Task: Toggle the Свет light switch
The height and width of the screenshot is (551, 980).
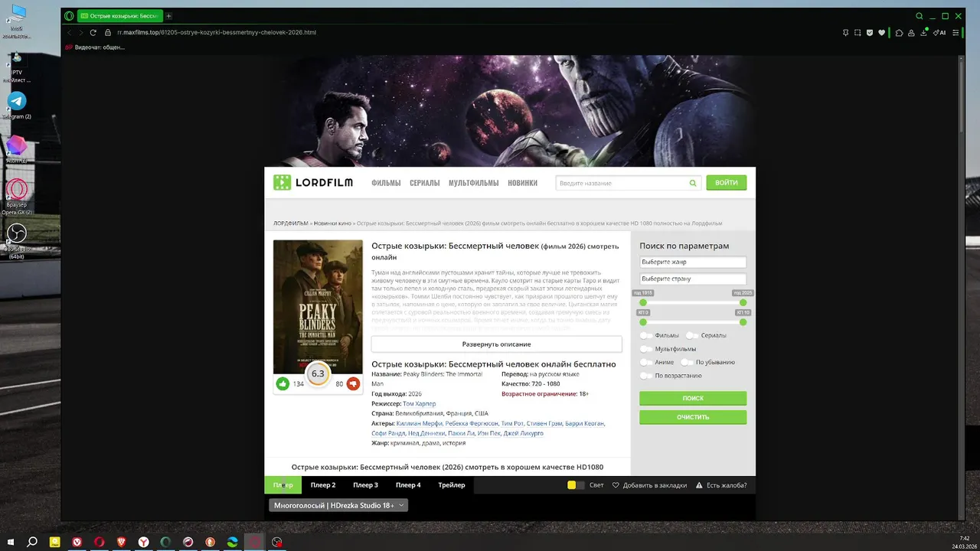Action: pyautogui.click(x=576, y=485)
